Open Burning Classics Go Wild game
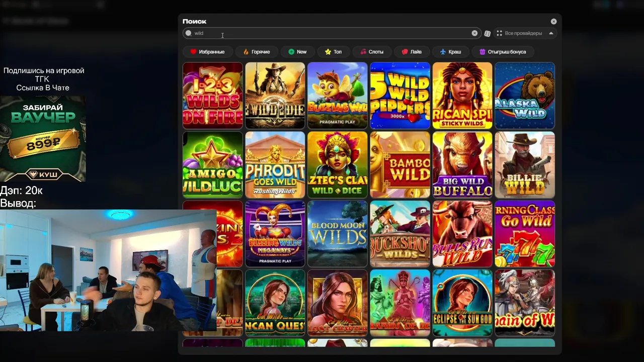644x362 pixels. pos(525,234)
